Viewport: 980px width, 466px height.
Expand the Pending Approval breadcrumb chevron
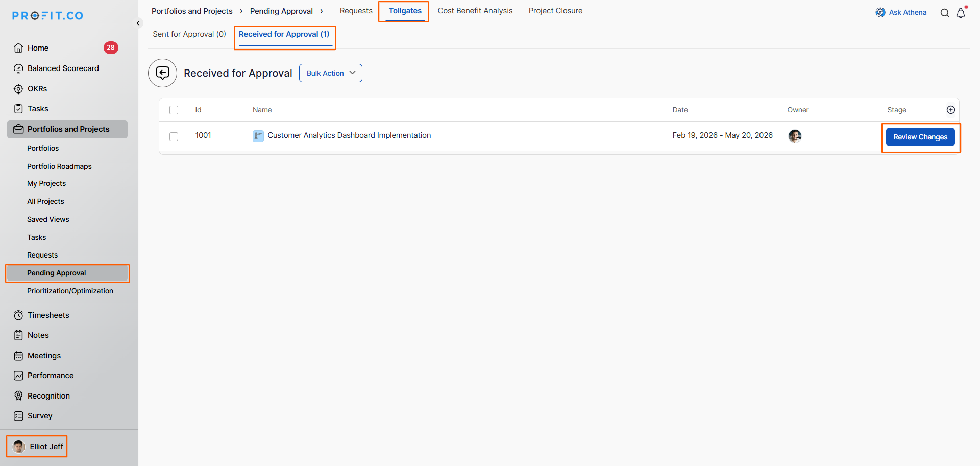point(321,11)
